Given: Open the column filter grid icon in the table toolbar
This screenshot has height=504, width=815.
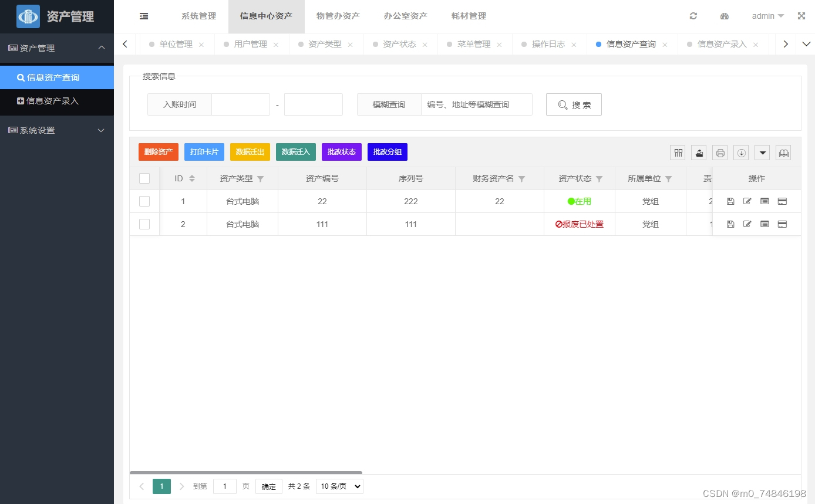Looking at the screenshot, I should pos(679,153).
